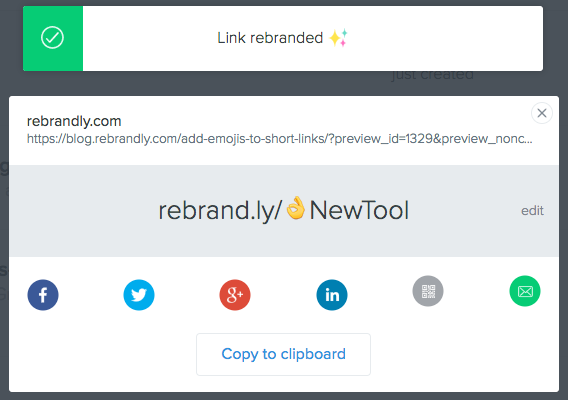The width and height of the screenshot is (568, 400).
Task: Send the link via green email icon
Action: pos(525,291)
